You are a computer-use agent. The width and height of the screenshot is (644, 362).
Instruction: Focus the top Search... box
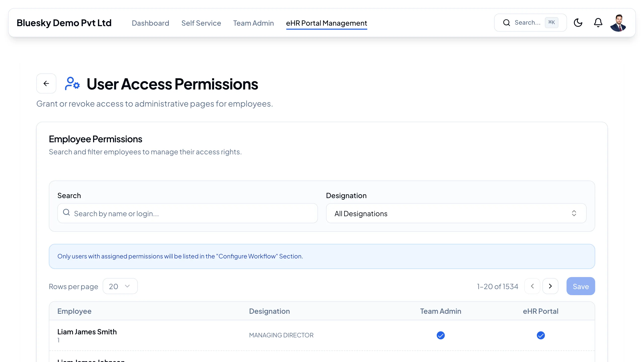[531, 23]
